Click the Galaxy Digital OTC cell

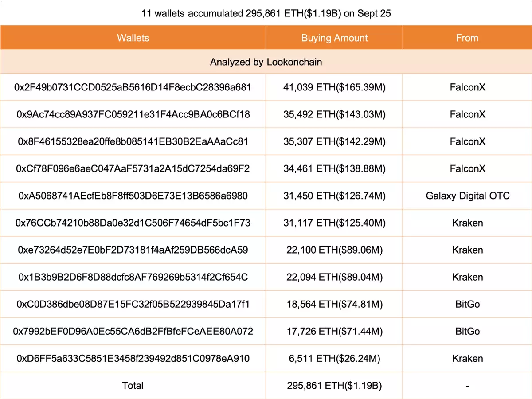[x=467, y=196]
